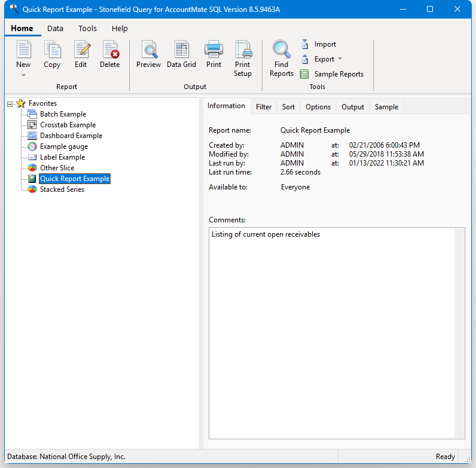Click the Delete report icon
This screenshot has width=476, height=468.
tap(110, 50)
